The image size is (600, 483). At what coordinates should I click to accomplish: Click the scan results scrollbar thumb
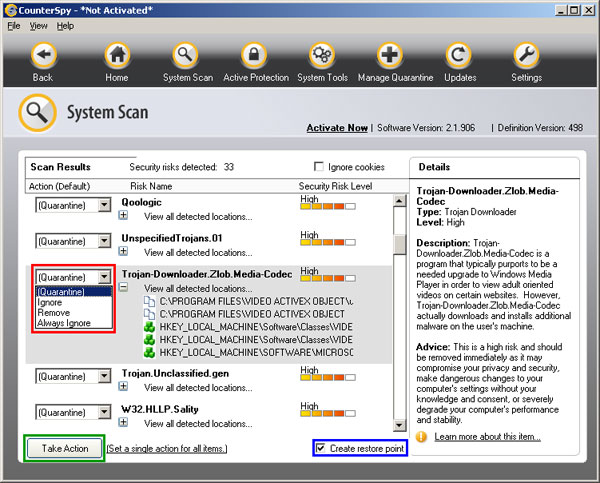[399, 245]
